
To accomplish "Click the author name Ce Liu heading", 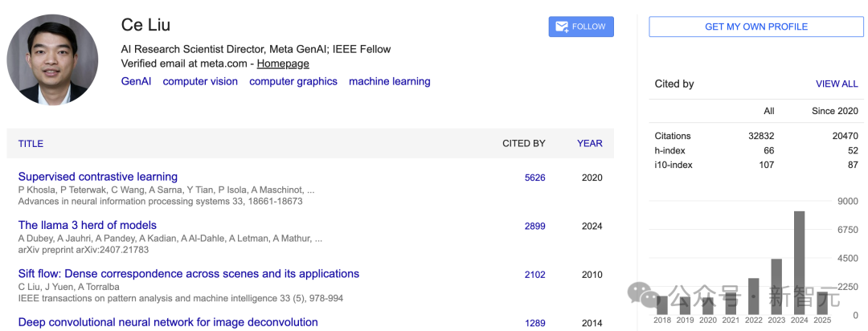I will coord(145,25).
